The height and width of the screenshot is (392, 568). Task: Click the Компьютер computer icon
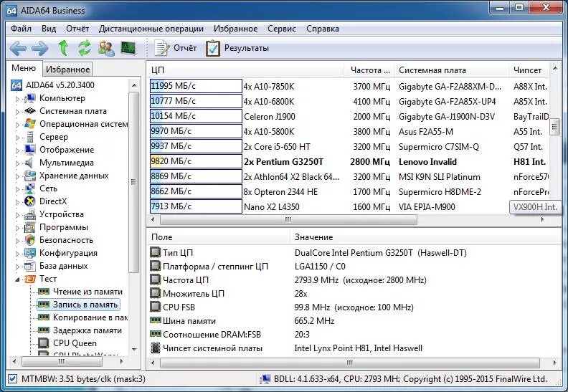(x=29, y=98)
